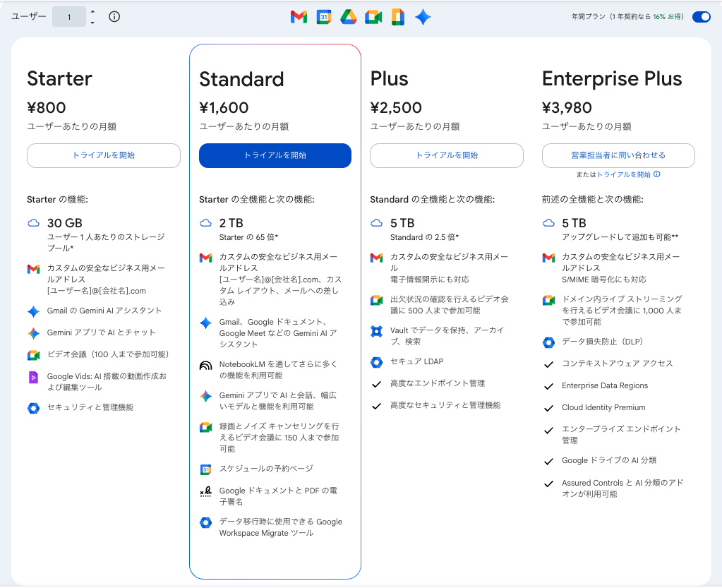The image size is (722, 588).
Task: Click the Gmail icon in top header
Action: tap(299, 17)
